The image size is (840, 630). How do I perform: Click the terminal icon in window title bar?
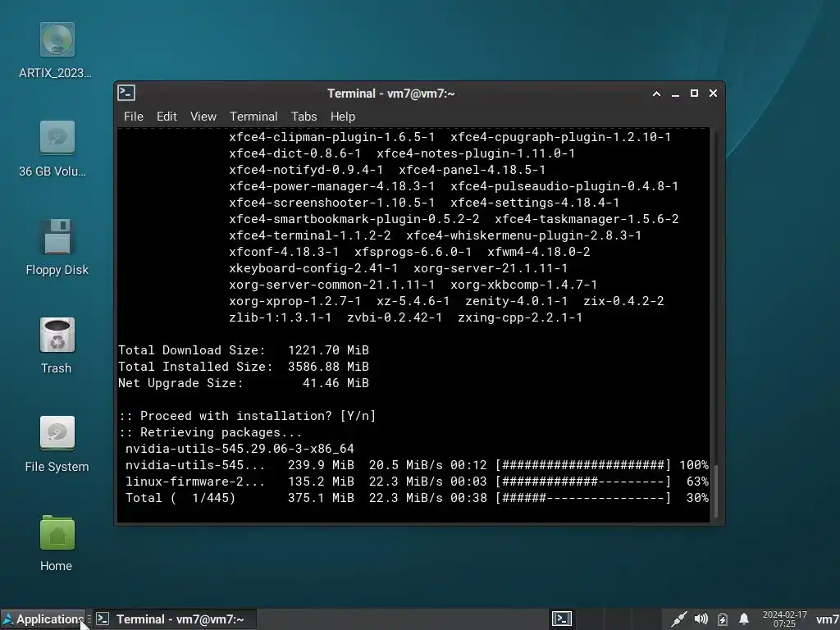[x=126, y=93]
